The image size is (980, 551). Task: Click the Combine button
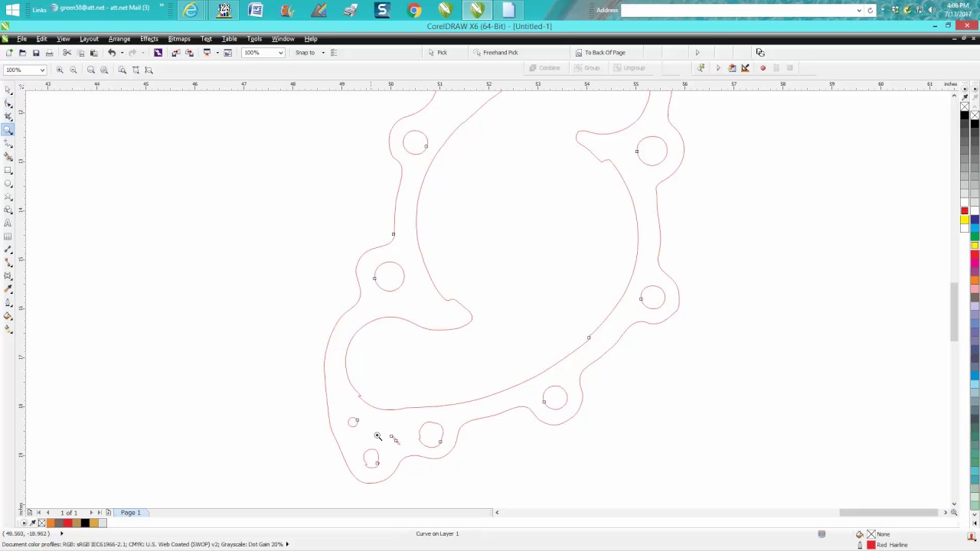pyautogui.click(x=545, y=68)
